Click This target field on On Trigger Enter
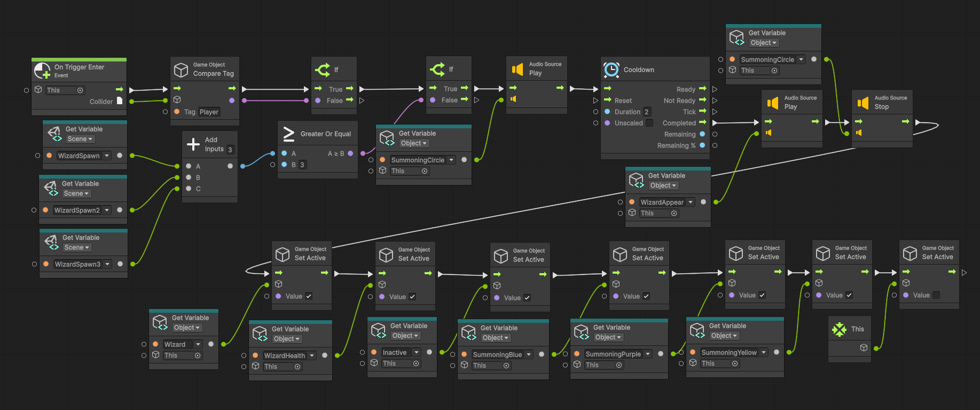The width and height of the screenshot is (980, 410). tap(66, 90)
